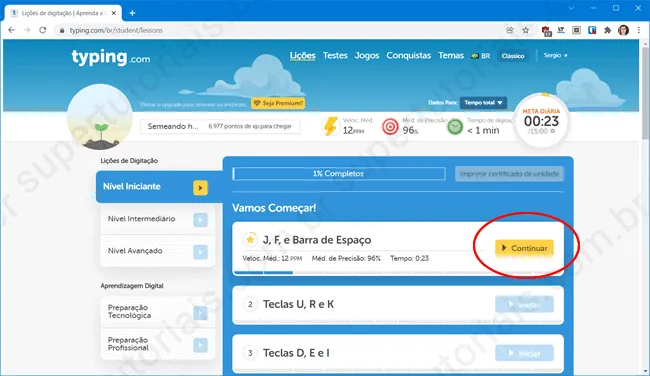Click the arrow icon beside Preparação Tecnológica

tap(200, 313)
